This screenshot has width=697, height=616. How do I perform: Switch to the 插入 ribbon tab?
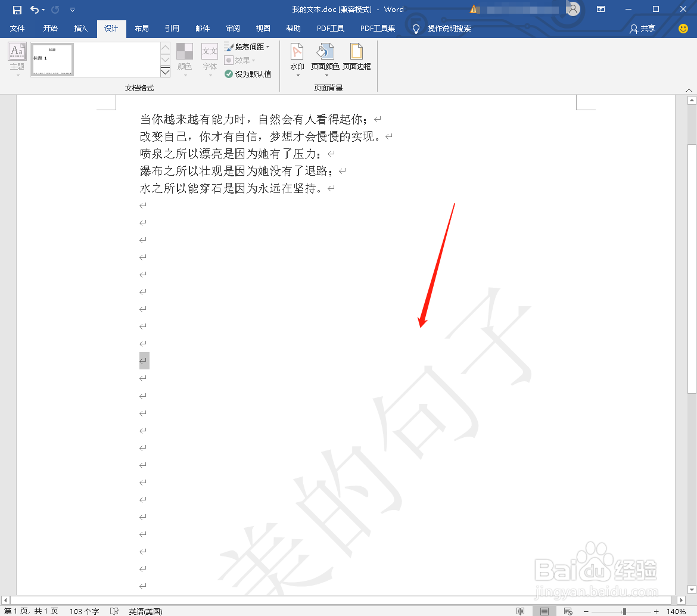[80, 28]
